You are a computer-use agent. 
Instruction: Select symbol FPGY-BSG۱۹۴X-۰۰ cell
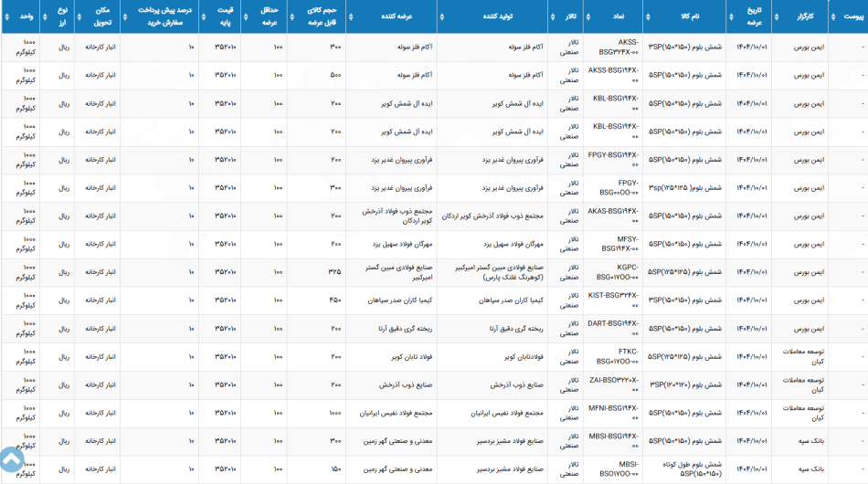[613, 160]
